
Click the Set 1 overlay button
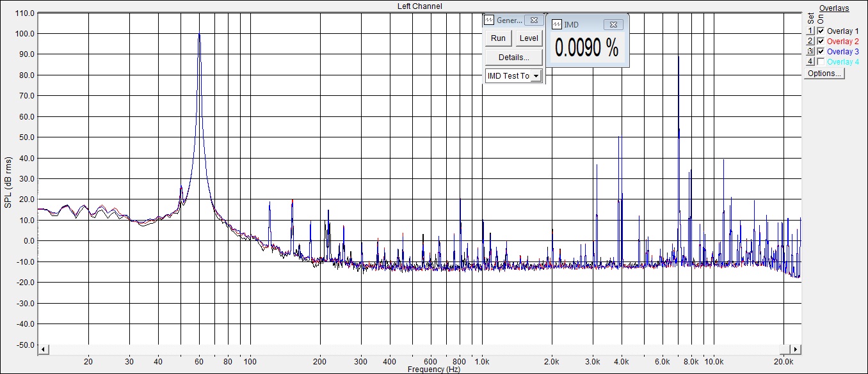pyautogui.click(x=810, y=31)
